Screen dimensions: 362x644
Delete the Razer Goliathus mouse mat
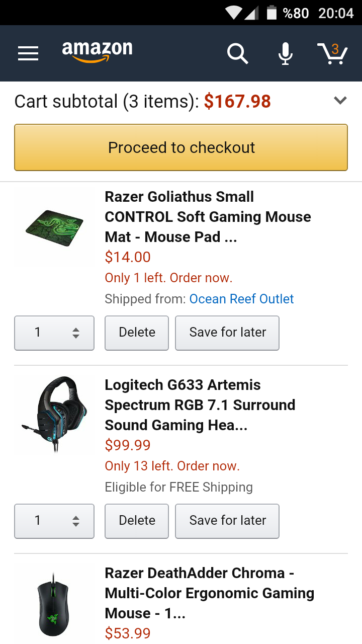(137, 333)
